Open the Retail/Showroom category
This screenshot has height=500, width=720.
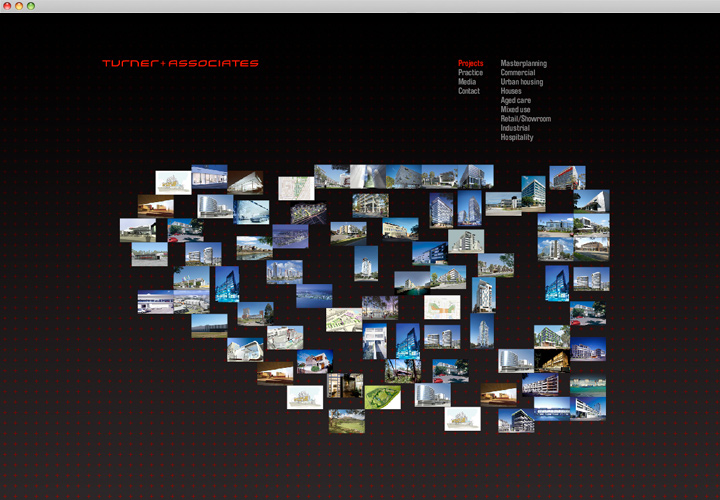(x=525, y=118)
